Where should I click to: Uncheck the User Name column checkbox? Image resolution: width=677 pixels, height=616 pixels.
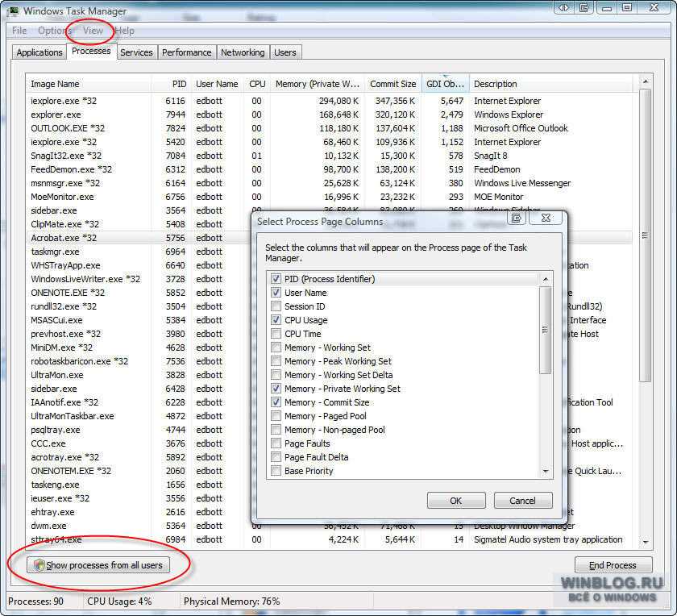click(x=276, y=293)
